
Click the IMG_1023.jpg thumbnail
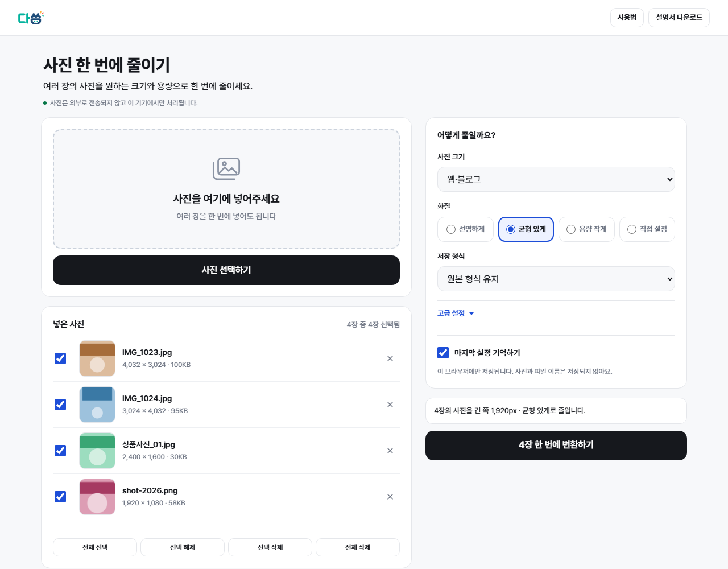(x=97, y=358)
